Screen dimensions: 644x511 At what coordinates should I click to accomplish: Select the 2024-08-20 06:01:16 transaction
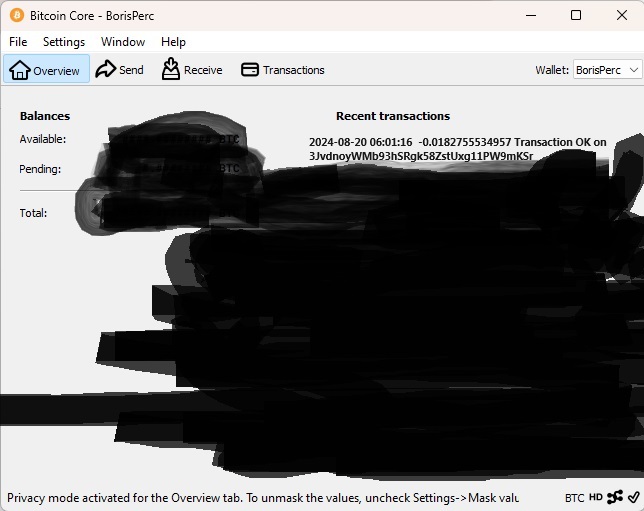click(x=458, y=149)
